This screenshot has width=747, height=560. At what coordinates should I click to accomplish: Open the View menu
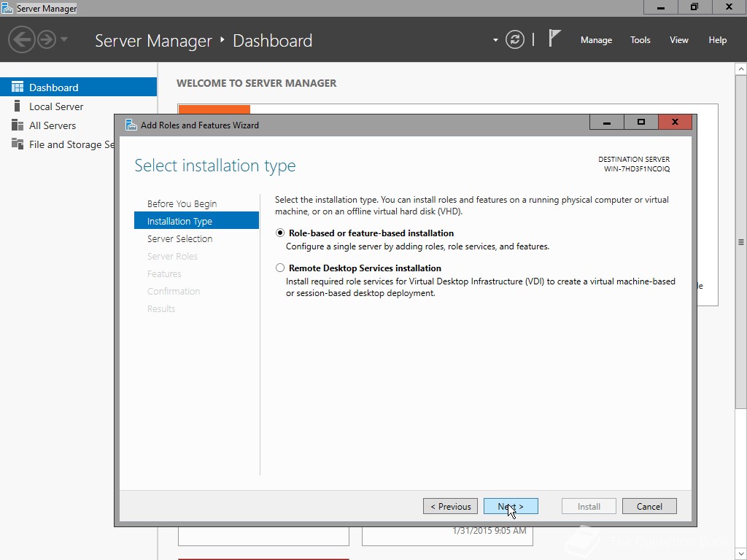pos(679,40)
